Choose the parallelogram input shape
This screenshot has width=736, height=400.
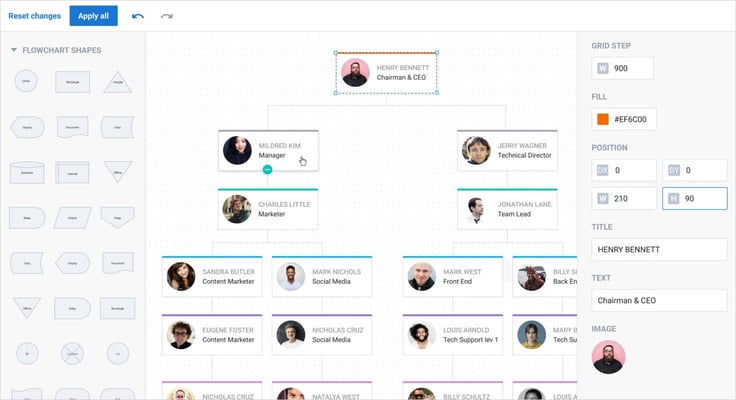(72, 217)
